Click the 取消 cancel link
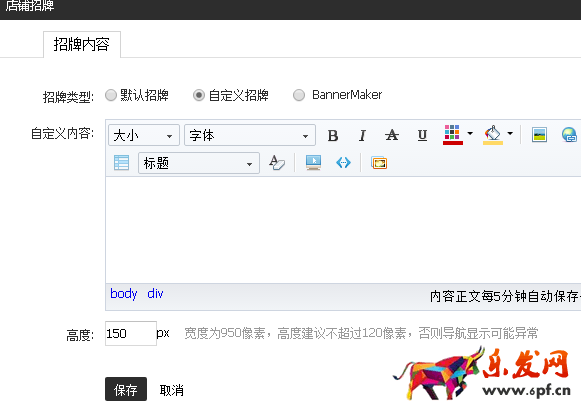The width and height of the screenshot is (581, 411). pos(172,390)
